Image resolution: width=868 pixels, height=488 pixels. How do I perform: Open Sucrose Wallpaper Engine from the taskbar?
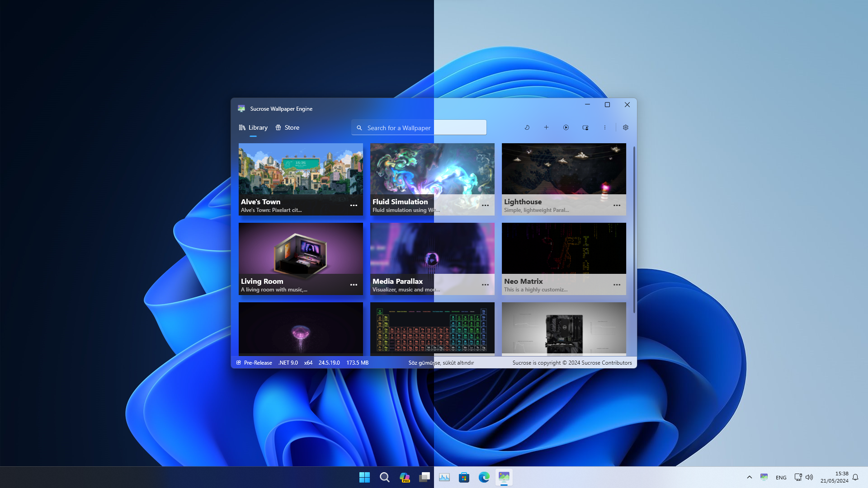[x=504, y=477]
